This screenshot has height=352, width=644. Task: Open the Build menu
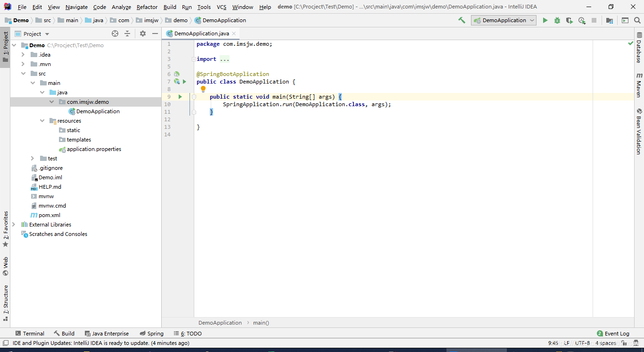[x=170, y=7]
